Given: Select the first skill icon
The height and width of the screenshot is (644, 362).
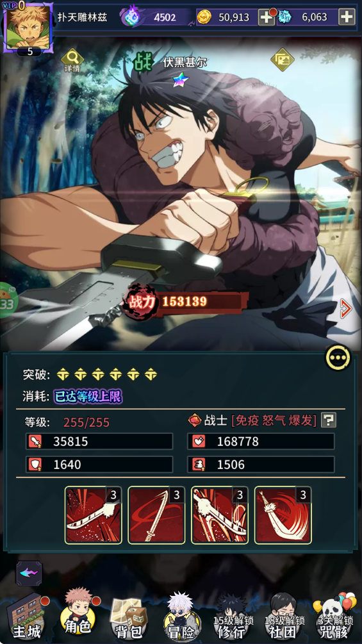Looking at the screenshot, I should pyautogui.click(x=93, y=515).
